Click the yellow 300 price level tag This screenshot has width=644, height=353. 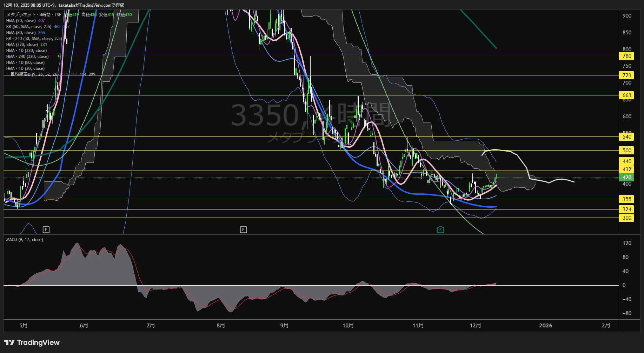[626, 218]
